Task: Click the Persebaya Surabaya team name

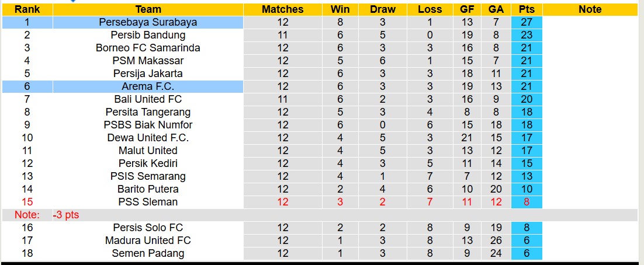Action: pos(148,22)
